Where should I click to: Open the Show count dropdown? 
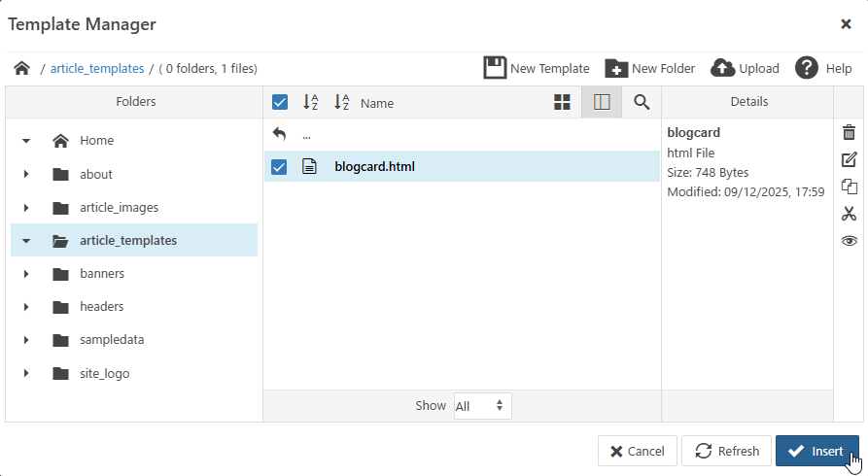click(482, 406)
